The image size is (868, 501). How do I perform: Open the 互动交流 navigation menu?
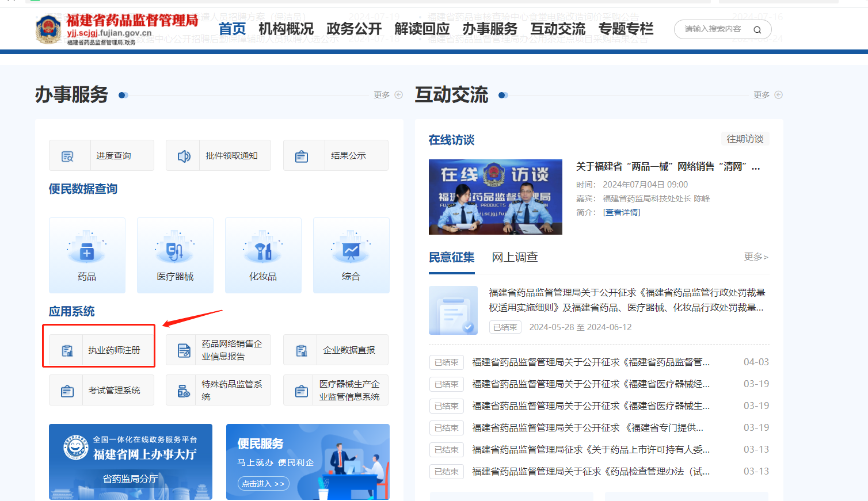point(558,29)
